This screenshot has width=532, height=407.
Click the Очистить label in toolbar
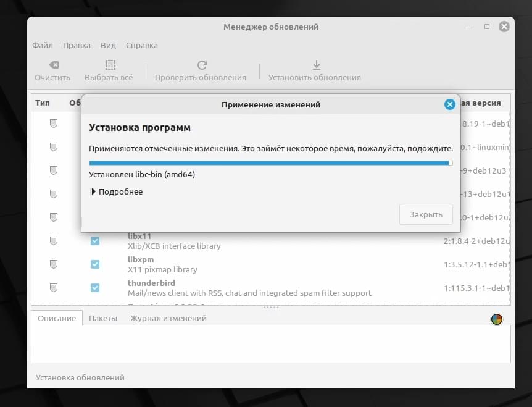point(52,77)
